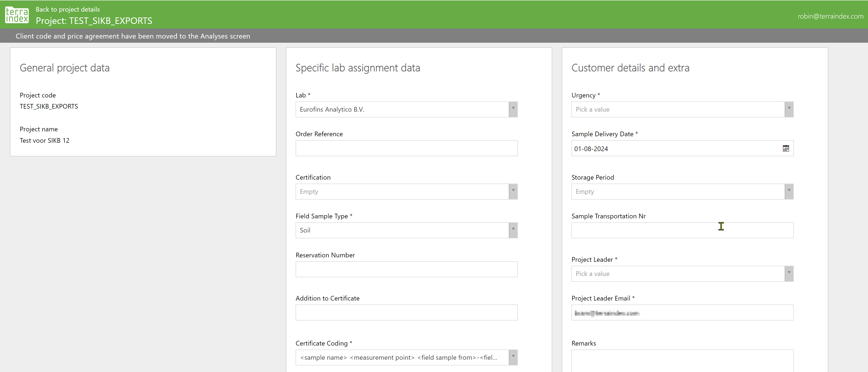Click the Addition to Certificate field
Viewport: 868px width, 372px height.
pos(406,312)
